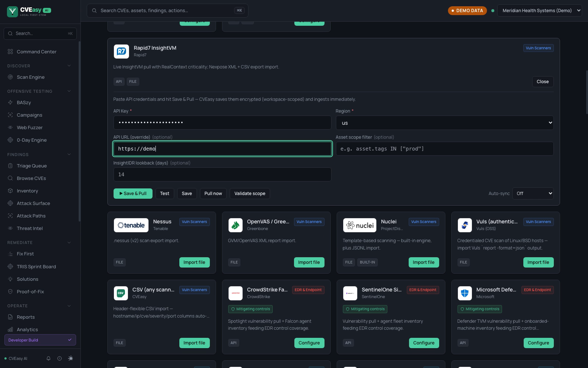Browse CVEs search icon
Screen dimensions: 588x368
[10, 178]
